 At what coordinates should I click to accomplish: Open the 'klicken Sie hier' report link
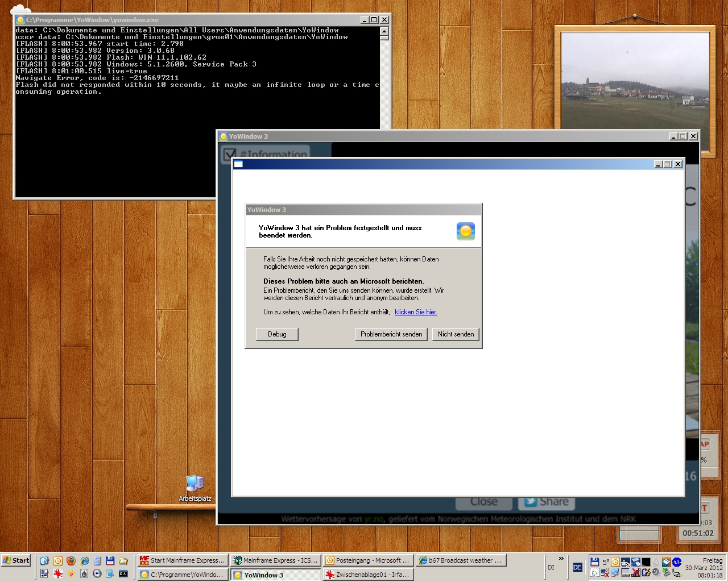coord(416,312)
